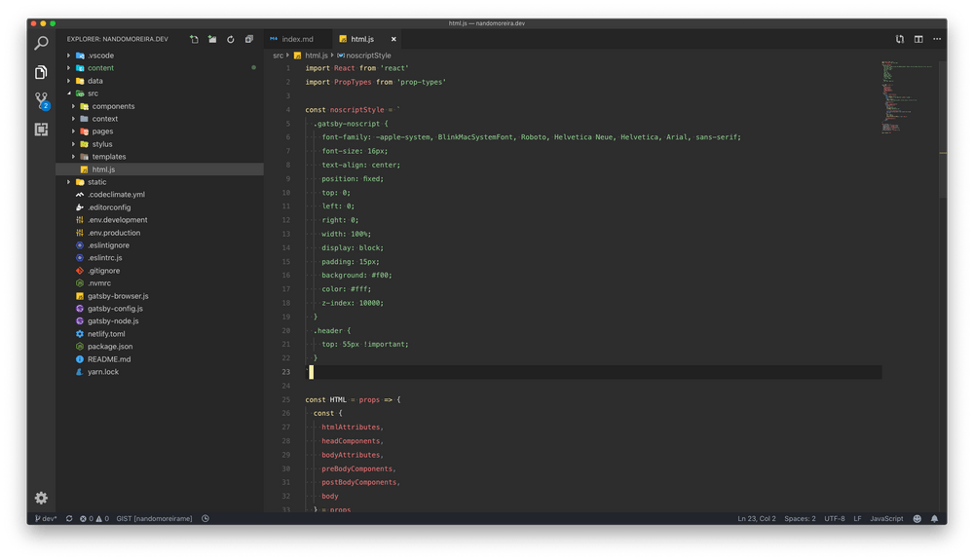Synchronize changes via status bar sync icon
The height and width of the screenshot is (560, 974).
coord(69,518)
